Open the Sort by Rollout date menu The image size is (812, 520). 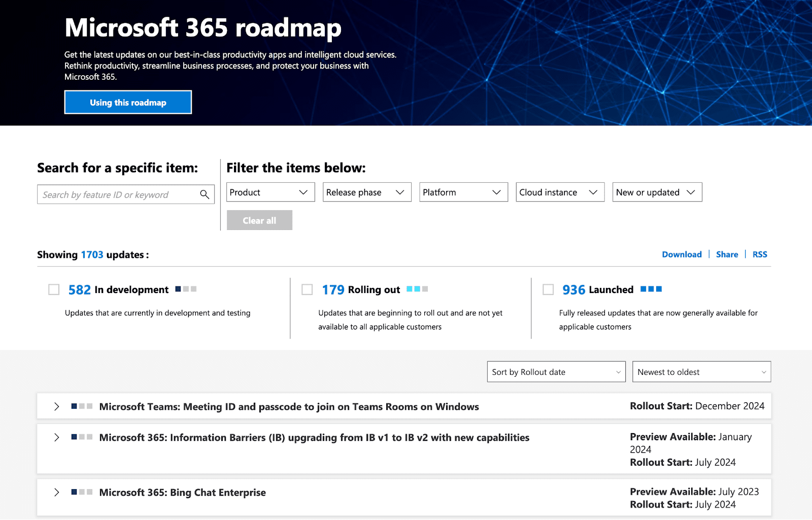coord(556,372)
